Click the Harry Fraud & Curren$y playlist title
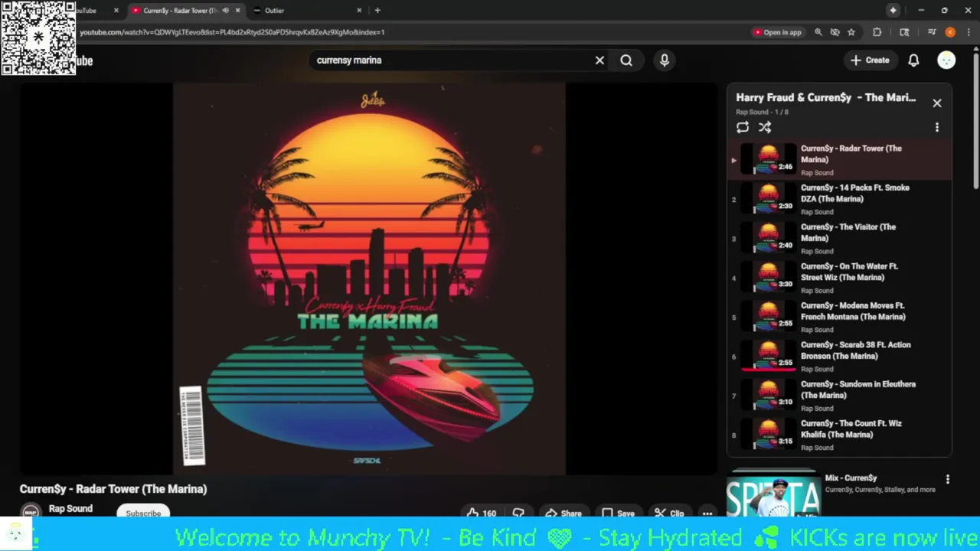The width and height of the screenshot is (980, 551). pyautogui.click(x=826, y=97)
